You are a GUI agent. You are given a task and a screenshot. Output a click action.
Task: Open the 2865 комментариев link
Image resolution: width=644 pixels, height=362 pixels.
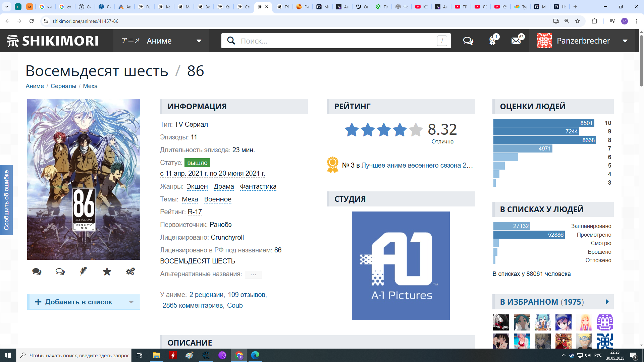tap(193, 305)
